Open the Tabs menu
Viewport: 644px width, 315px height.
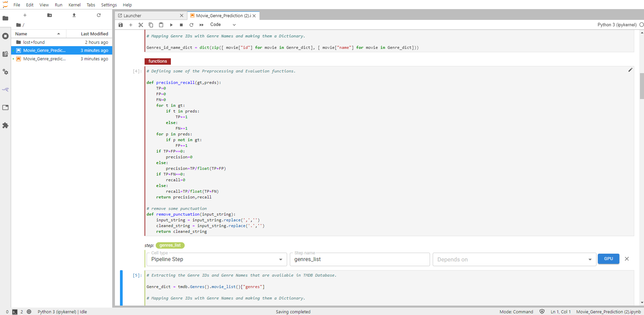click(x=91, y=5)
